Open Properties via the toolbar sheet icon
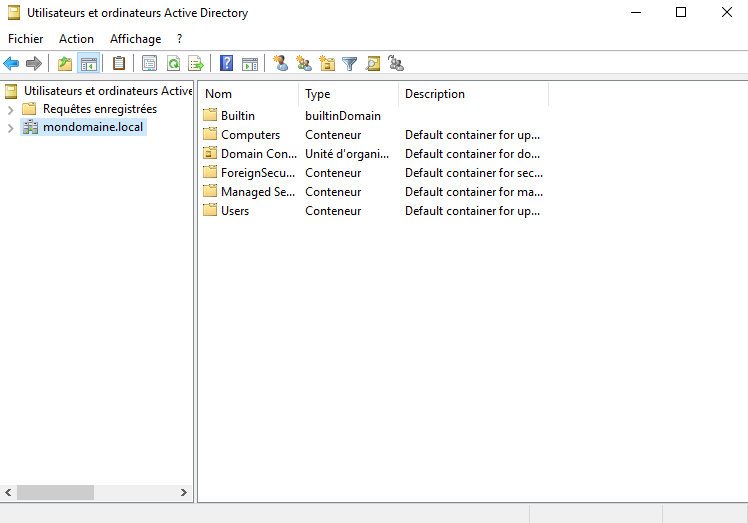The image size is (748, 523). (x=149, y=63)
